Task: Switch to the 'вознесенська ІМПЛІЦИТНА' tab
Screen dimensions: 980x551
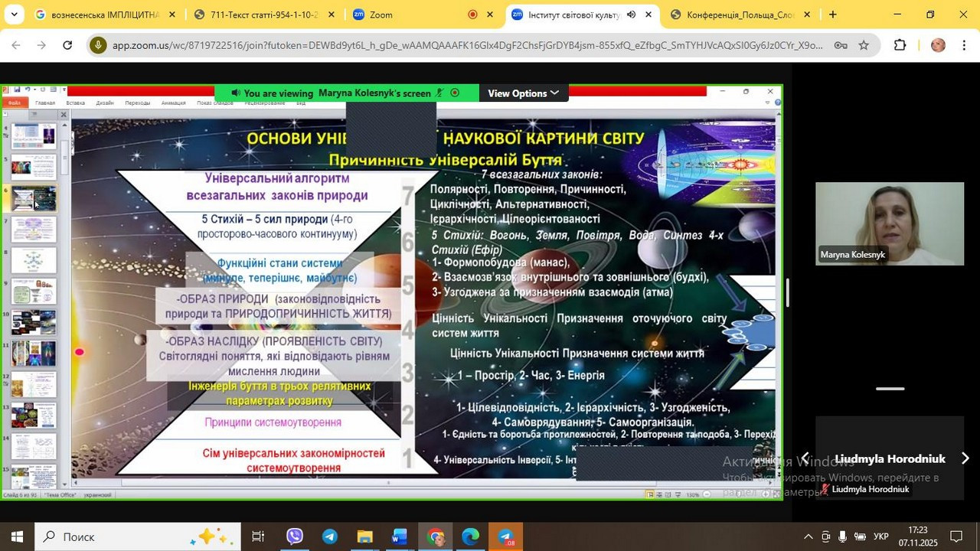Action: click(106, 15)
